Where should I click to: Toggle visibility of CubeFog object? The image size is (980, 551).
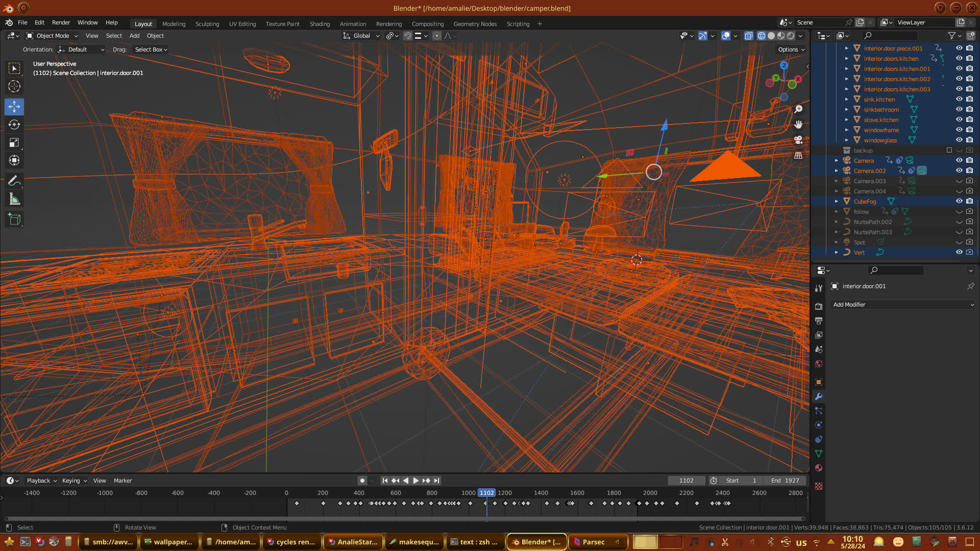(x=959, y=201)
